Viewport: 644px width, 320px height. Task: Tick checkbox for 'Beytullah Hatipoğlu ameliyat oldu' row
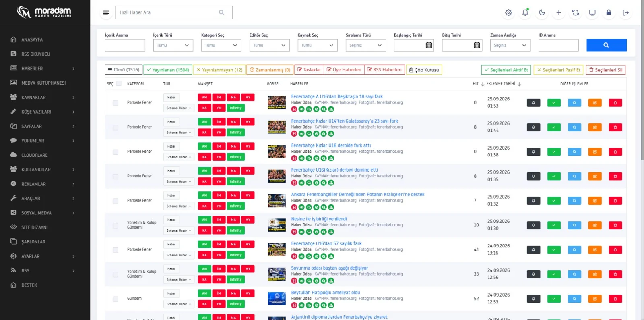point(116,299)
